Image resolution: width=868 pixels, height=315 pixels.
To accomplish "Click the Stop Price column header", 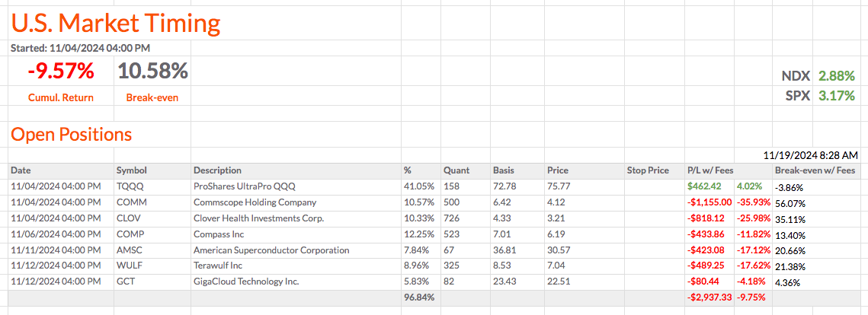I will click(x=648, y=170).
